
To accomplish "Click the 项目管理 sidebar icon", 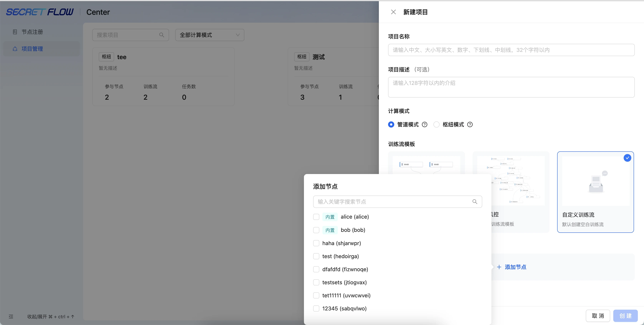I will [x=15, y=49].
